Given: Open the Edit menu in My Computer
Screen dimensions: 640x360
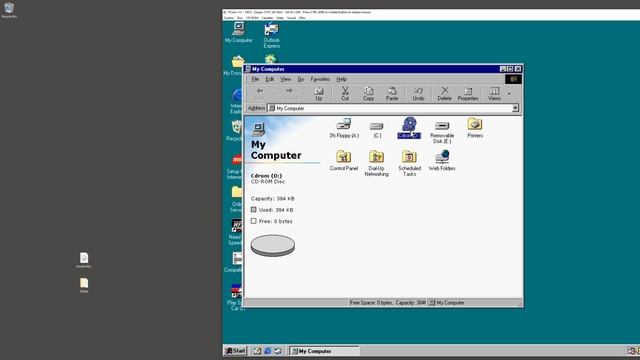Looking at the screenshot, I should click(x=270, y=79).
